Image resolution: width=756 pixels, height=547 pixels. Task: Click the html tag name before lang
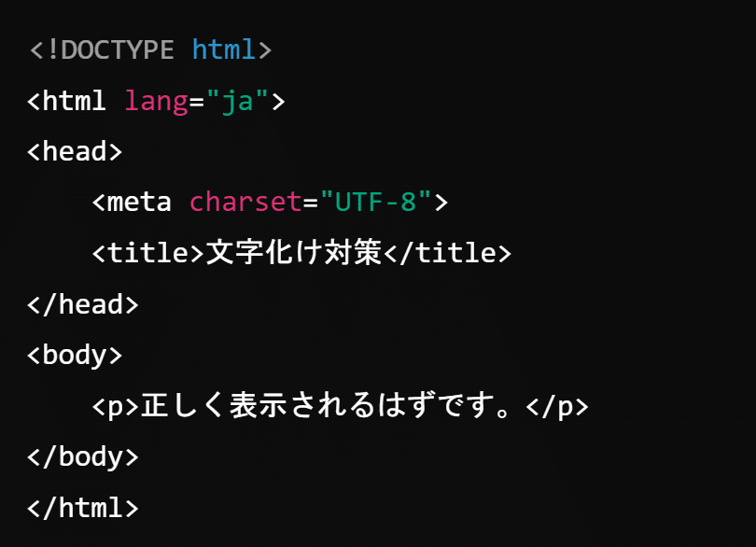tap(75, 100)
